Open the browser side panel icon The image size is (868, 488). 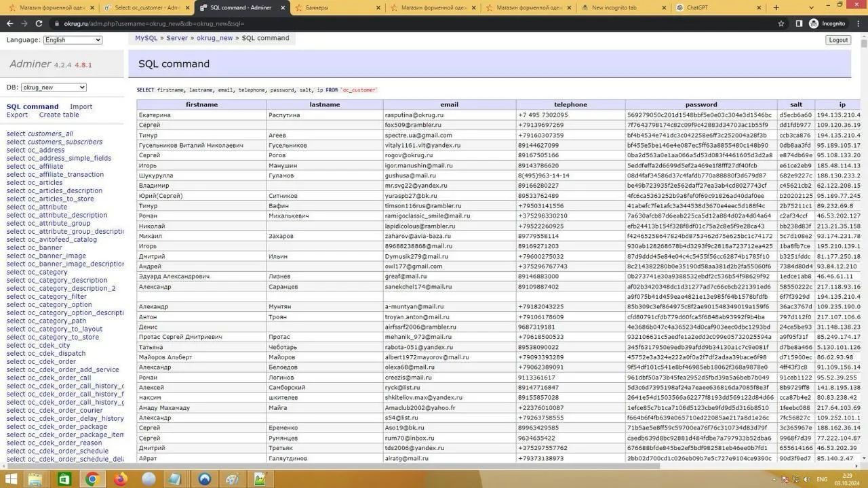click(798, 24)
